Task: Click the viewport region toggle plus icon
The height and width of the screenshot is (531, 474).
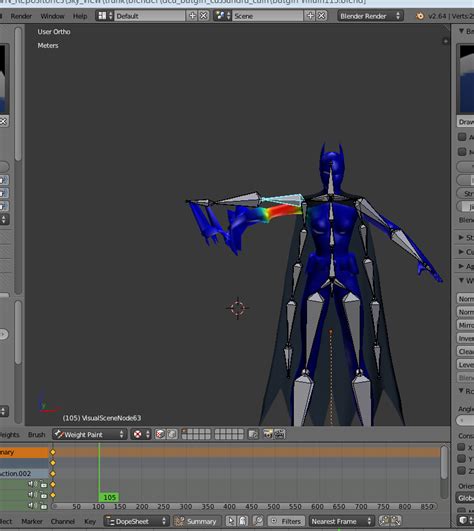Action: (445, 41)
